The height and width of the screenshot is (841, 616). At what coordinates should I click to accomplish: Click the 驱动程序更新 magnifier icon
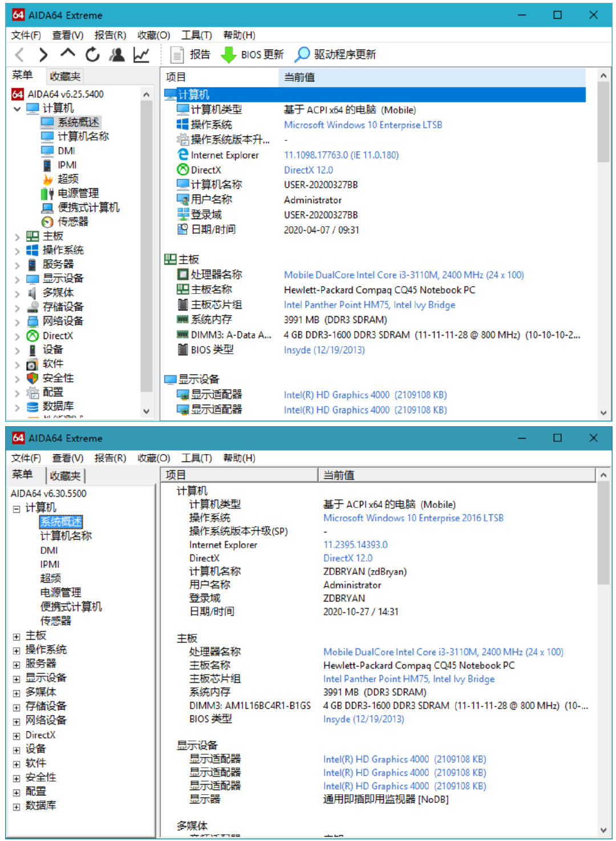[x=302, y=54]
